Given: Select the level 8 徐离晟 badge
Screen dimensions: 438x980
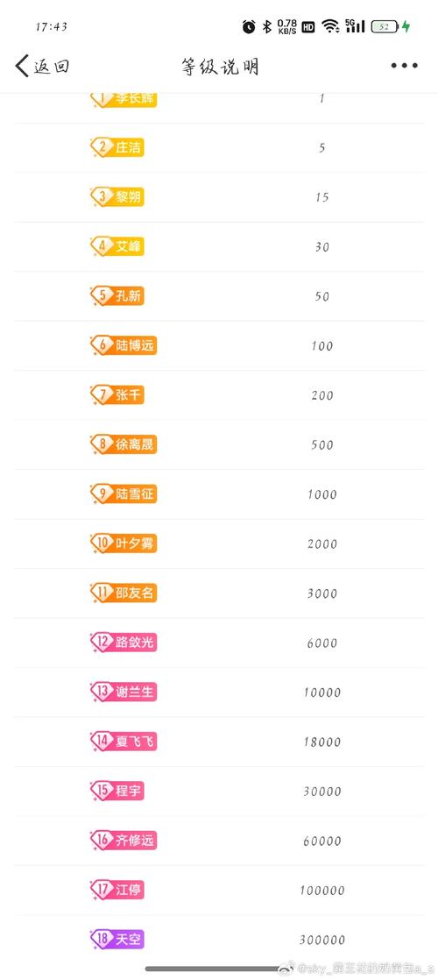Looking at the screenshot, I should point(124,444).
